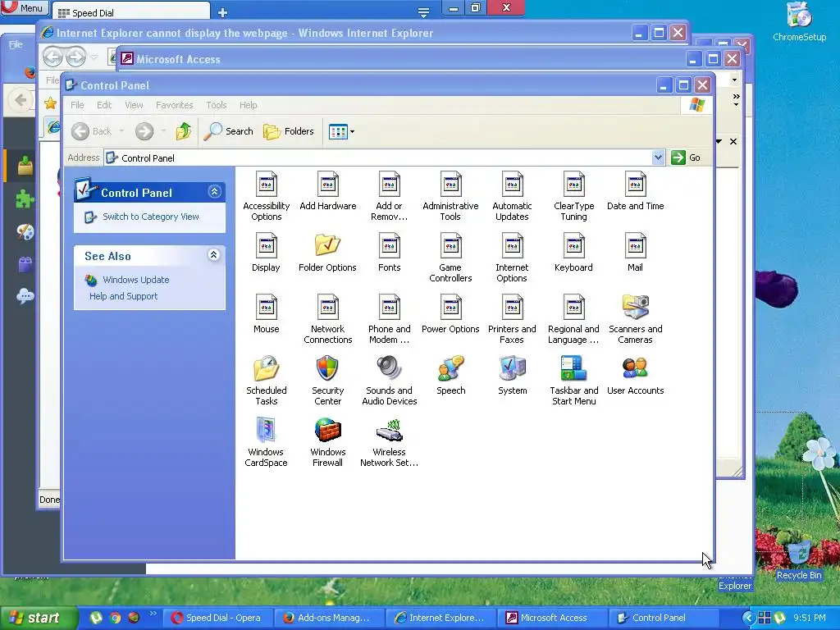Open the Views dropdown button
Screen dimensions: 840x630
(x=341, y=131)
